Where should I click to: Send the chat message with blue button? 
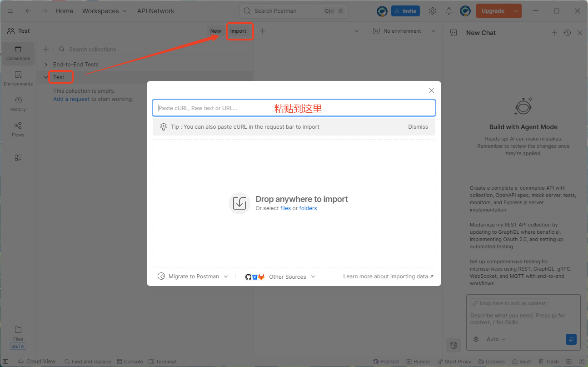571,339
